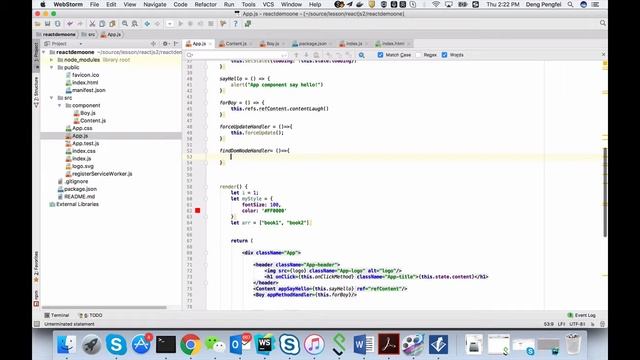Open search history dropdown in find field

point(190,55)
